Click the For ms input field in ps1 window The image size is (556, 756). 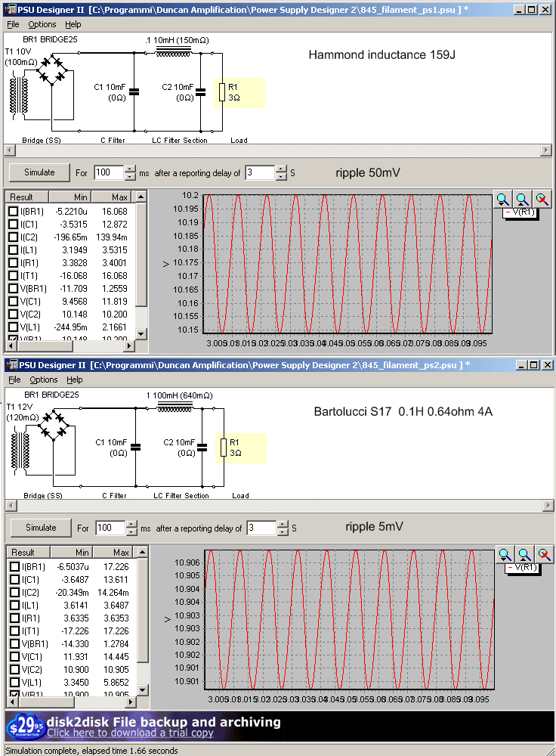tap(110, 172)
